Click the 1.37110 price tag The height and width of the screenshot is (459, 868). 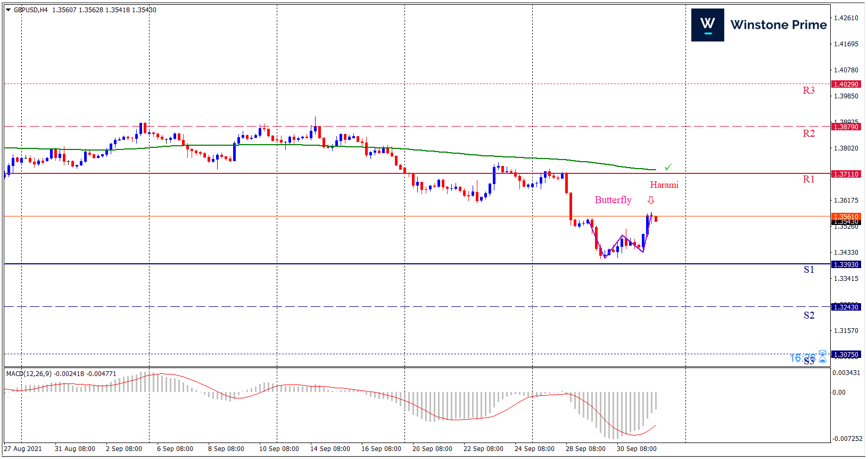[x=846, y=174]
